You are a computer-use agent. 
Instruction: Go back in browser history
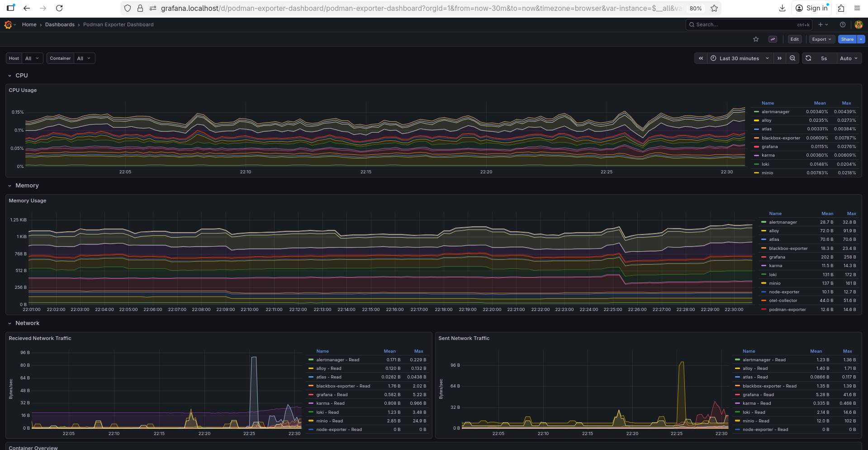click(27, 8)
